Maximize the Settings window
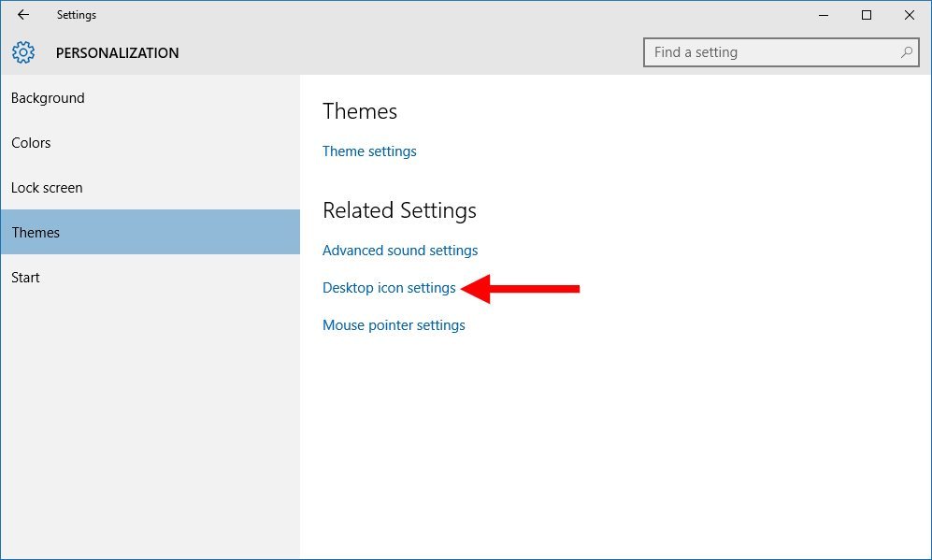The height and width of the screenshot is (560, 932). 866,15
